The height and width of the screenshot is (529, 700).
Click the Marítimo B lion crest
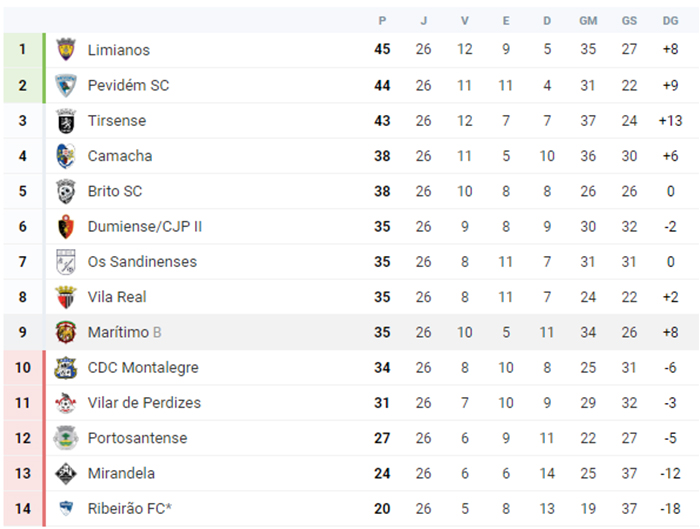[x=66, y=333]
